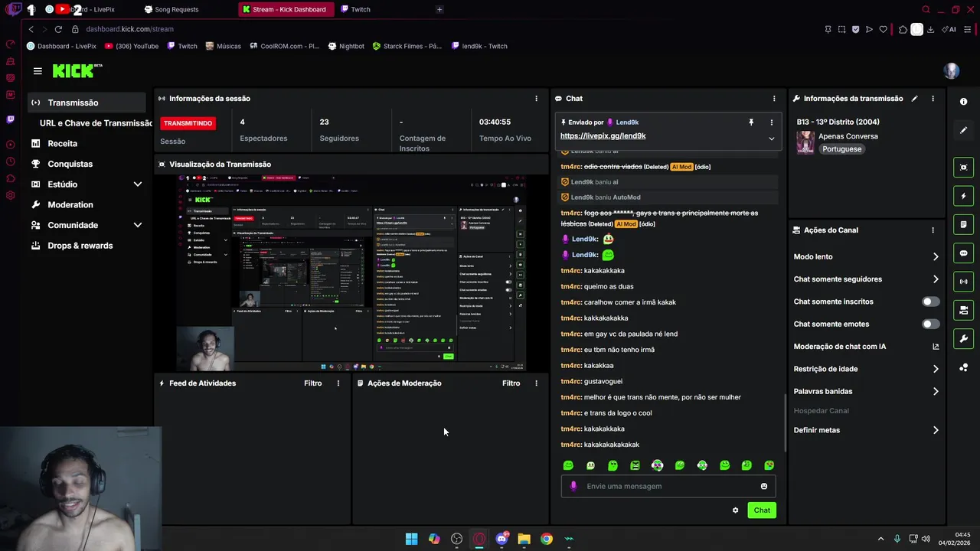Reload the page in the browser
This screenshot has width=980, height=551.
tap(57, 29)
